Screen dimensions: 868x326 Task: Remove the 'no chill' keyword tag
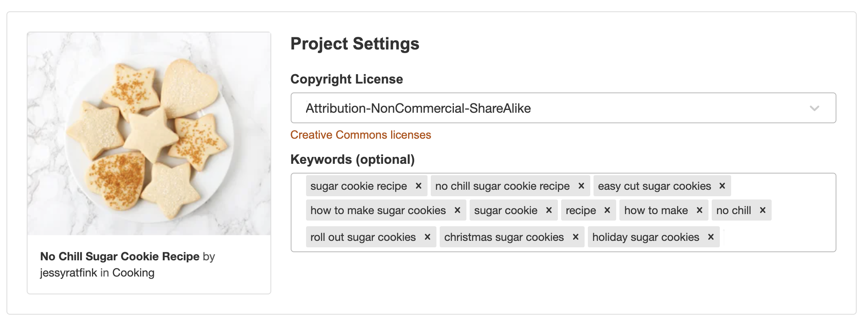763,210
